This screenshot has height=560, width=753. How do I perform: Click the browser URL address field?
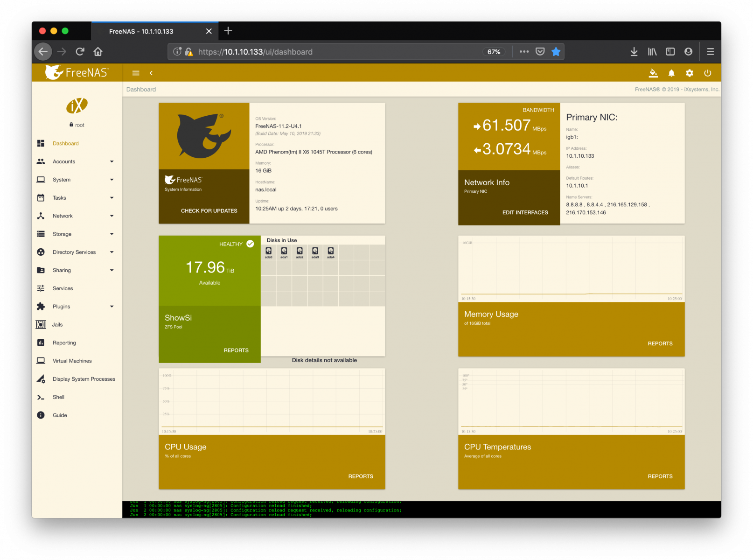tap(327, 52)
